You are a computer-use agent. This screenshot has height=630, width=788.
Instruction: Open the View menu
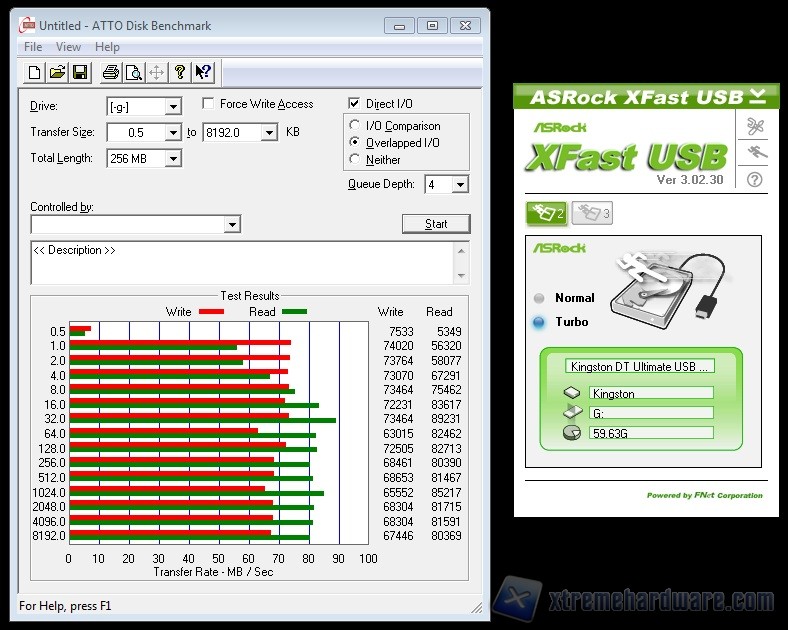pos(68,47)
